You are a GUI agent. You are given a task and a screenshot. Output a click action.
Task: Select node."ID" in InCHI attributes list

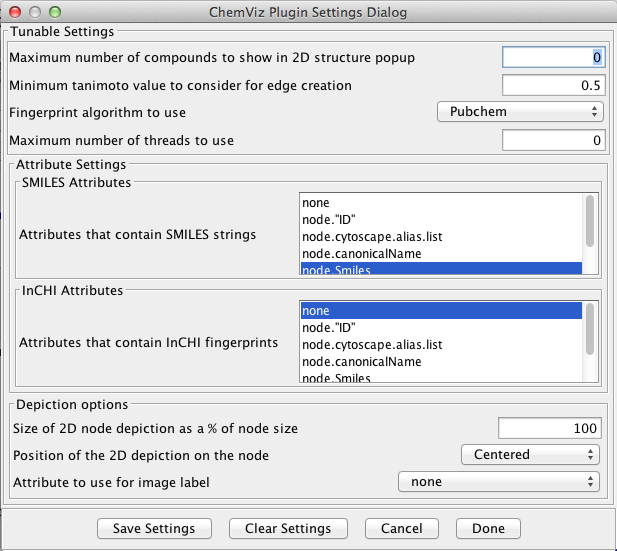point(440,328)
